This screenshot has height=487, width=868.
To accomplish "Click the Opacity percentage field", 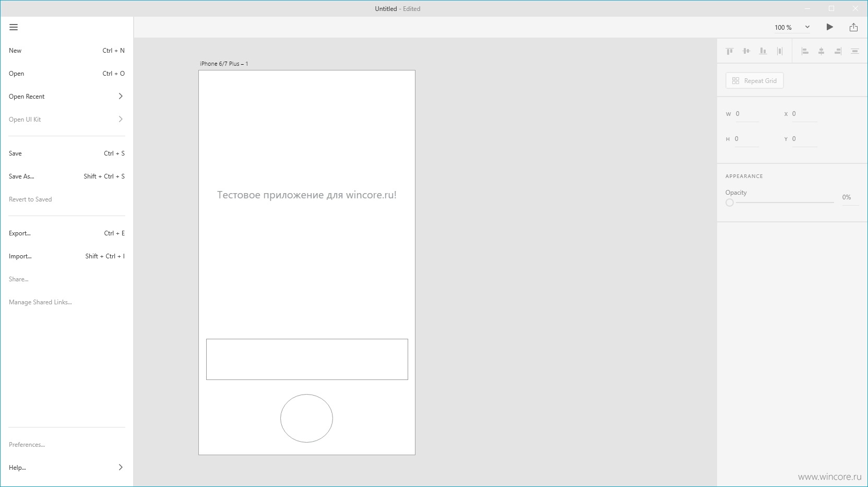I will [x=850, y=197].
